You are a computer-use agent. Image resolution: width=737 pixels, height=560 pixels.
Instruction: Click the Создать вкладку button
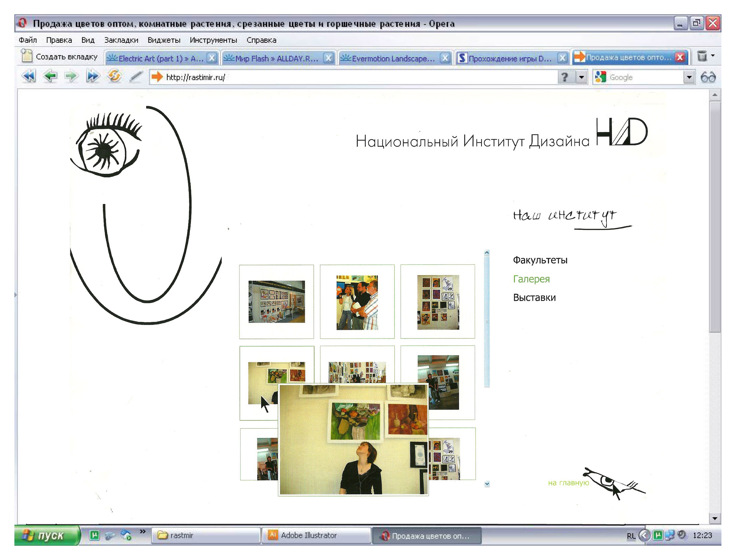coord(60,57)
